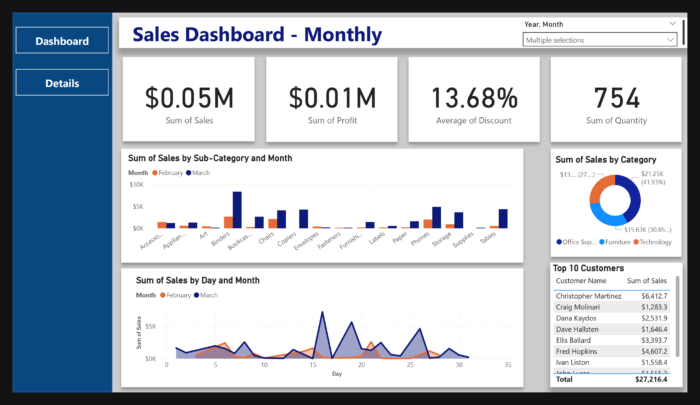The width and height of the screenshot is (700, 405).
Task: Go to the Details page
Action: point(61,83)
